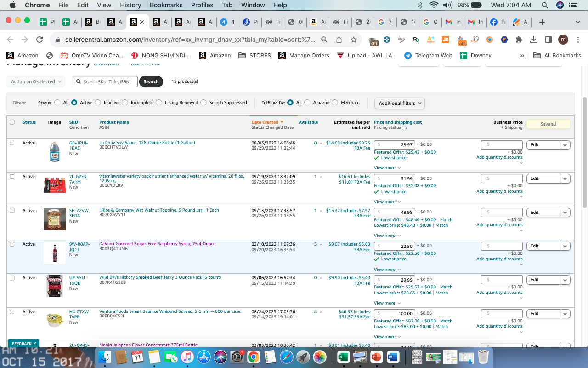Open Microsoft Word from the Dock
The image size is (588, 368).
393,357
